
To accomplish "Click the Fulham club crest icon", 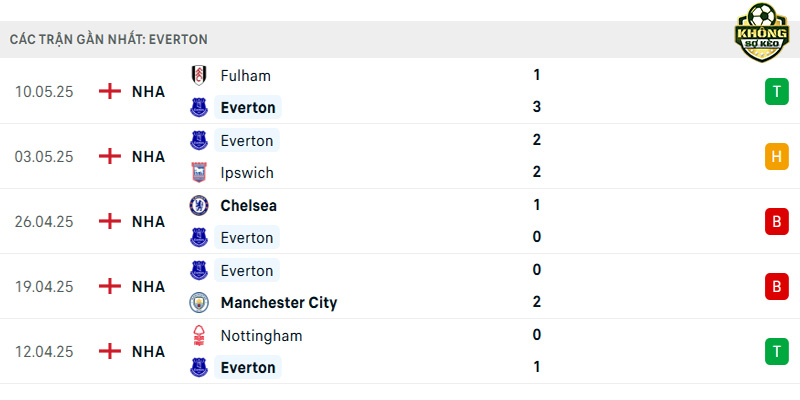I will click(x=198, y=76).
